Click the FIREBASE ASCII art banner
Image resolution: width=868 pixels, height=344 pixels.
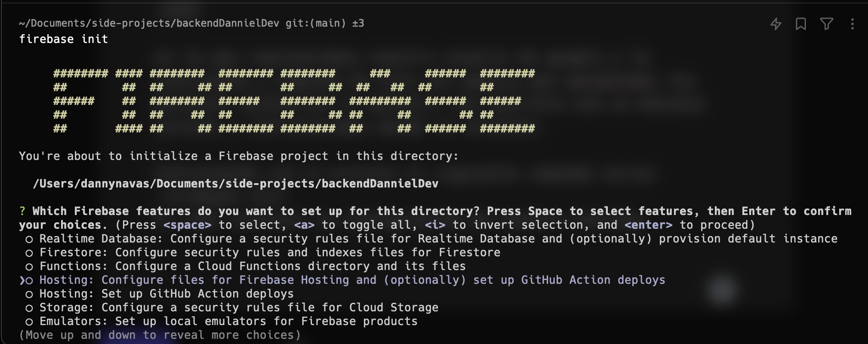point(294,101)
